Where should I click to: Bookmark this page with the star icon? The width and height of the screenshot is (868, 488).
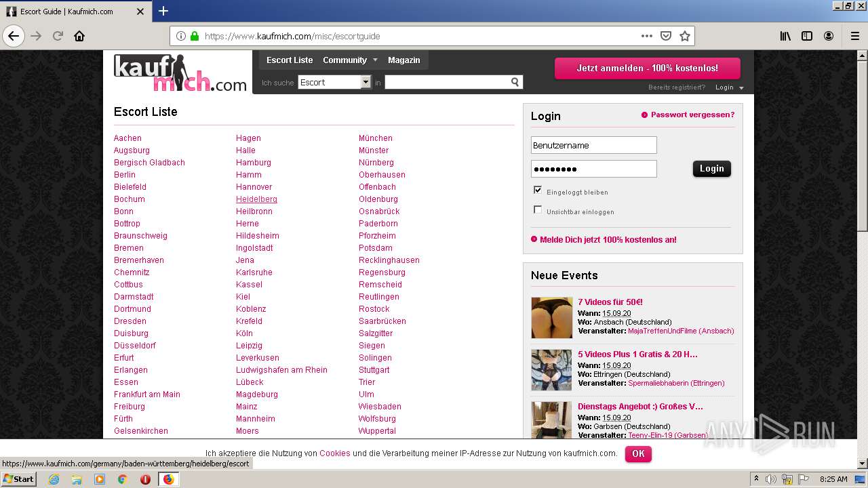point(685,36)
